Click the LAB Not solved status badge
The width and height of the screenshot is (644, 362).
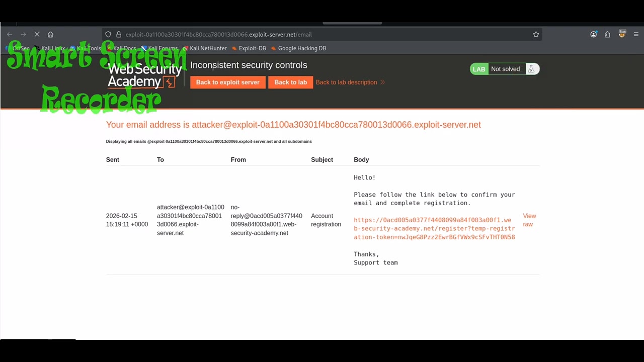pyautogui.click(x=505, y=69)
